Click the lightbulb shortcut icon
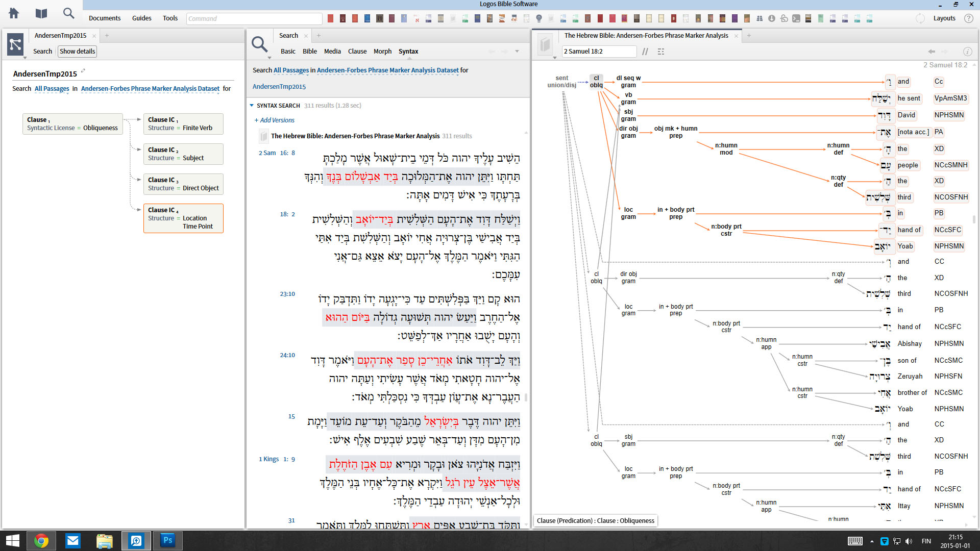Viewport: 980px width, 551px height. pyautogui.click(x=538, y=18)
